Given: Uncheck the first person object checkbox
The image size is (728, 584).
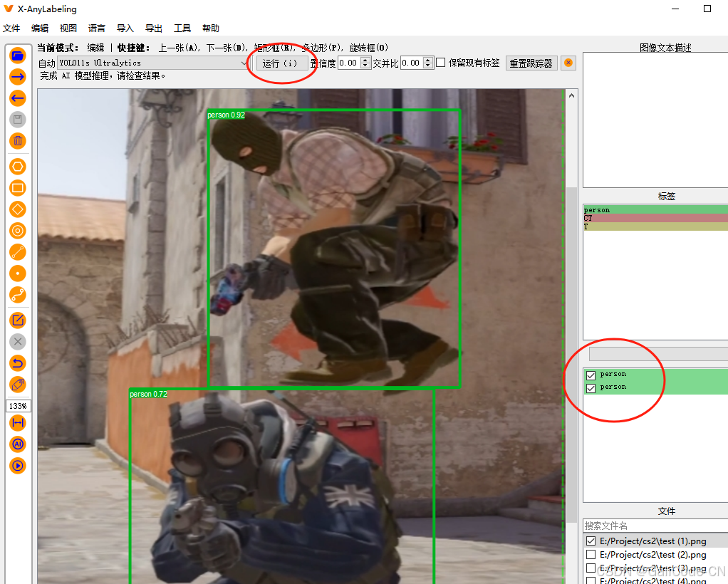Looking at the screenshot, I should click(591, 375).
